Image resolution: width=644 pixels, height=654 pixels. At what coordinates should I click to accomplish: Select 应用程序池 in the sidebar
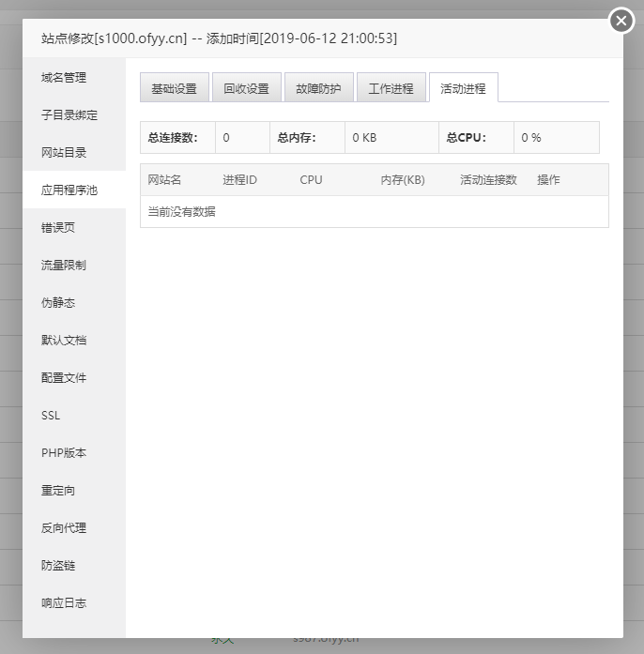coord(69,190)
